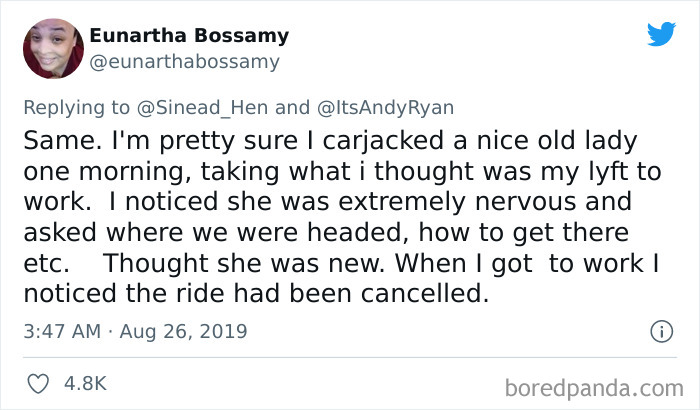This screenshot has height=410, width=700.
Task: Click the 3:47 AM time
Action: coord(61,330)
